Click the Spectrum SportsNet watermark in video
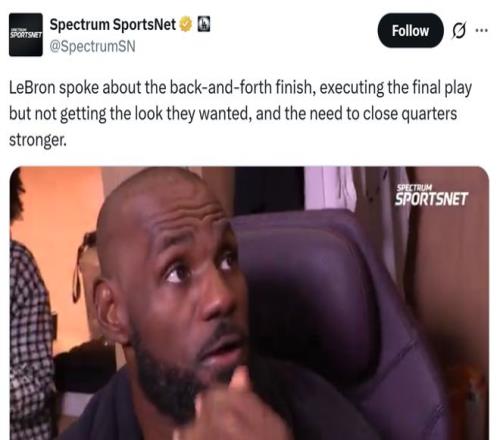 (x=432, y=195)
